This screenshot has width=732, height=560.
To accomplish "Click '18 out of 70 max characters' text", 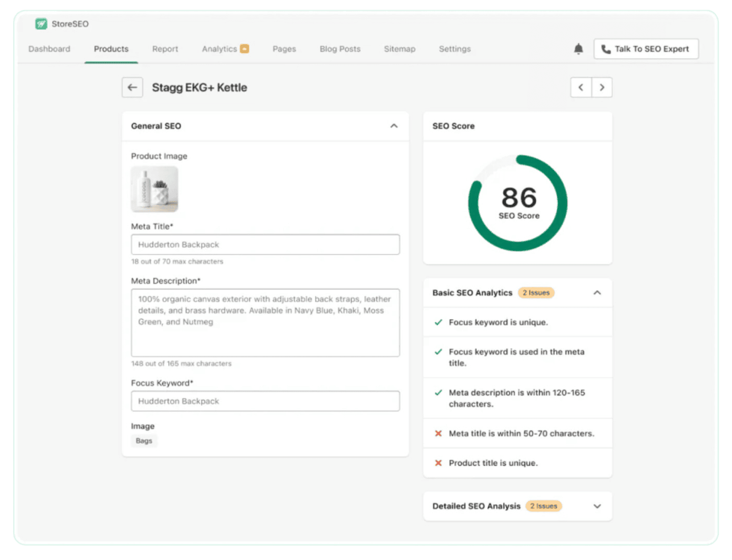I will [x=177, y=261].
